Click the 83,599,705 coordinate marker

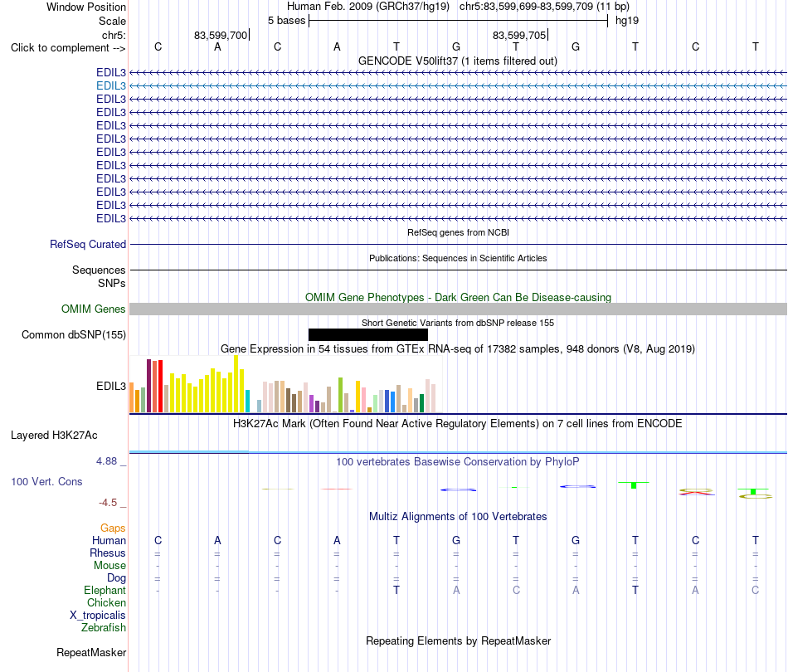click(x=519, y=35)
